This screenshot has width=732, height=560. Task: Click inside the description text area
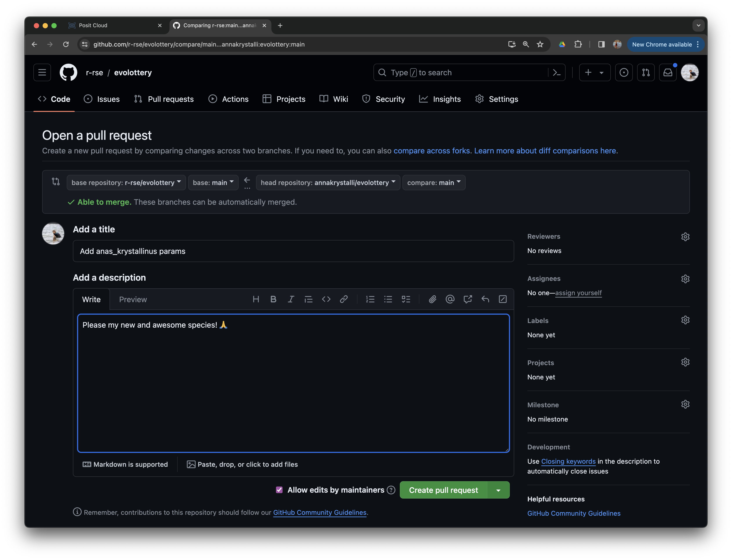coord(293,383)
